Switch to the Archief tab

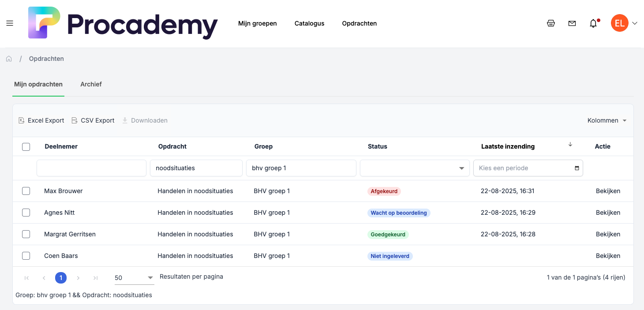click(x=91, y=84)
